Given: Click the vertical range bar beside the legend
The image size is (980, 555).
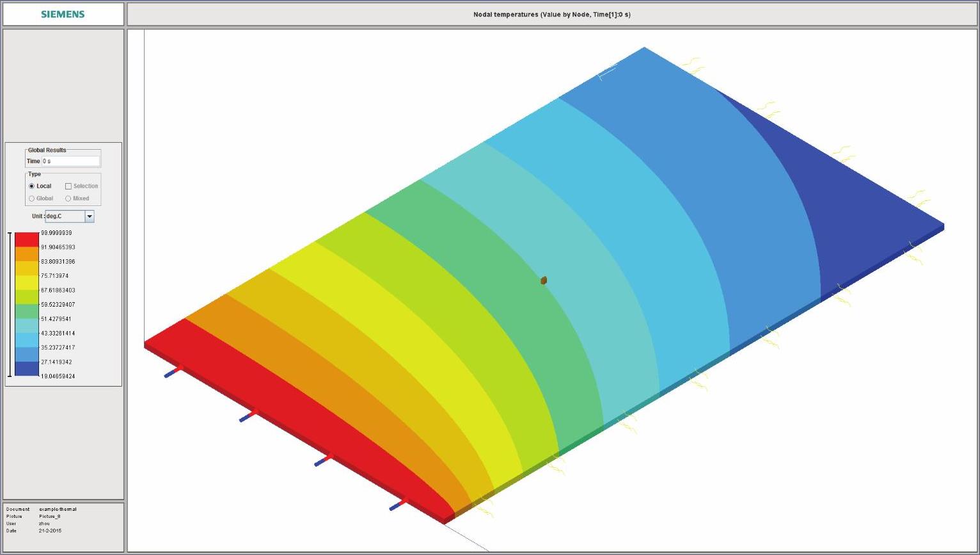Looking at the screenshot, I should coord(10,304).
